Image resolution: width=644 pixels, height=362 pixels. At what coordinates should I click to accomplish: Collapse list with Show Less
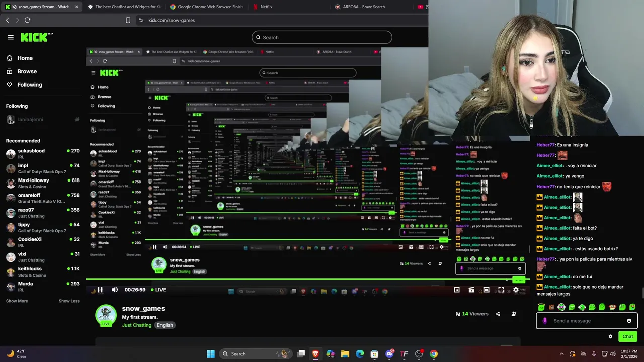pos(69,301)
